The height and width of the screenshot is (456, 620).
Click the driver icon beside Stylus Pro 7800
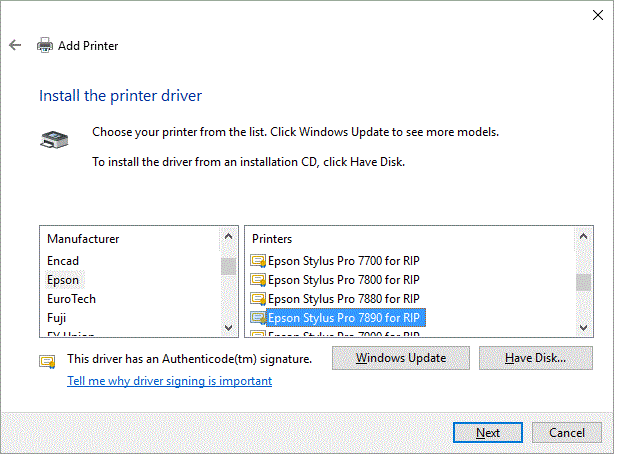[258, 280]
